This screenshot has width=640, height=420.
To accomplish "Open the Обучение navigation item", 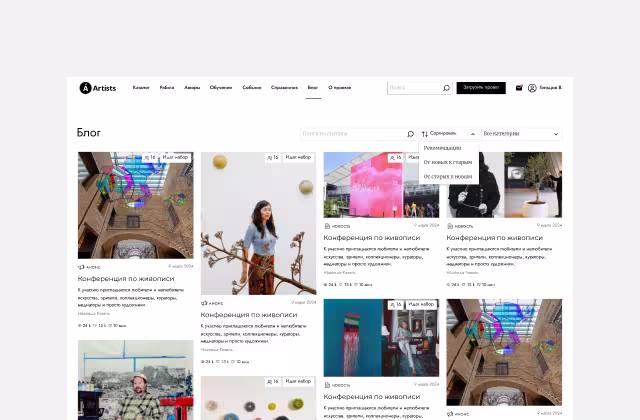I will [x=221, y=88].
